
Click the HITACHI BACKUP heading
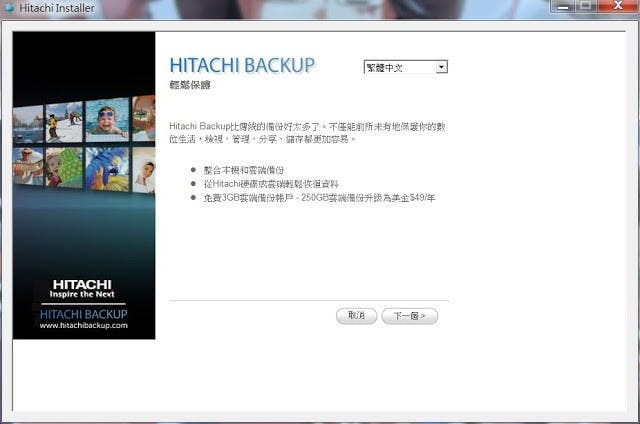click(242, 65)
